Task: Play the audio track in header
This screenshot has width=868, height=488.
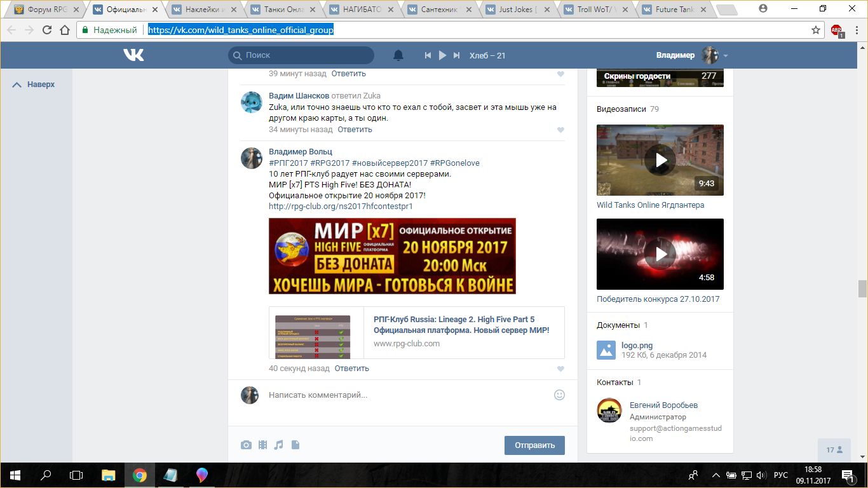Action: tap(442, 55)
